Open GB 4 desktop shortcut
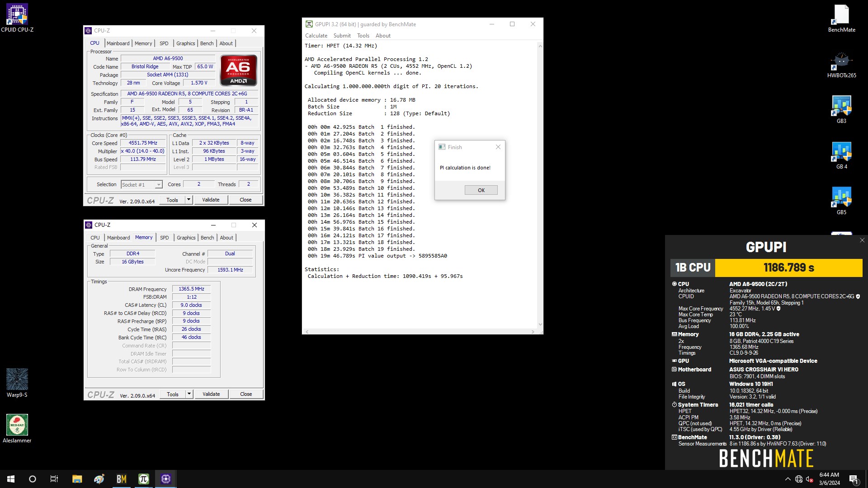 click(x=841, y=155)
